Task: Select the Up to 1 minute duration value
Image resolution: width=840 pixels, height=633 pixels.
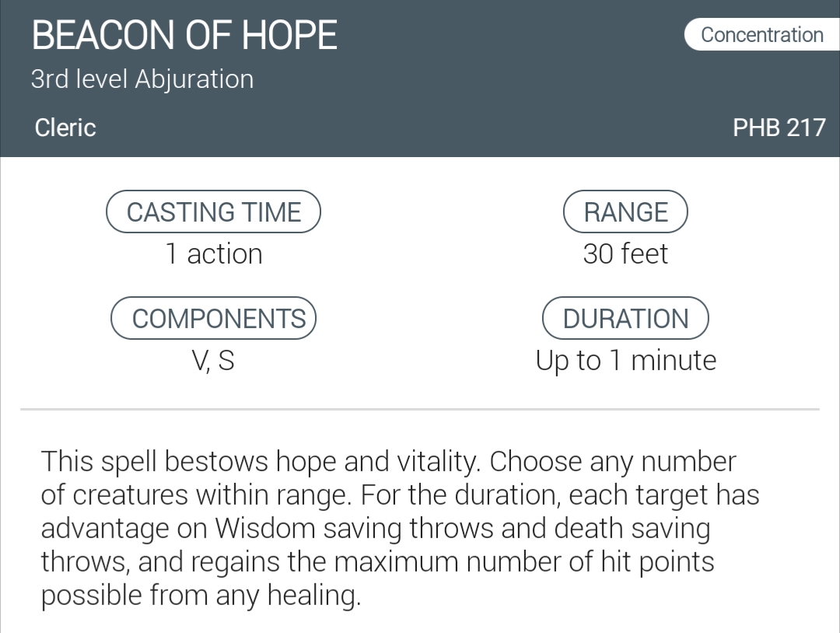Action: pyautogui.click(x=625, y=361)
